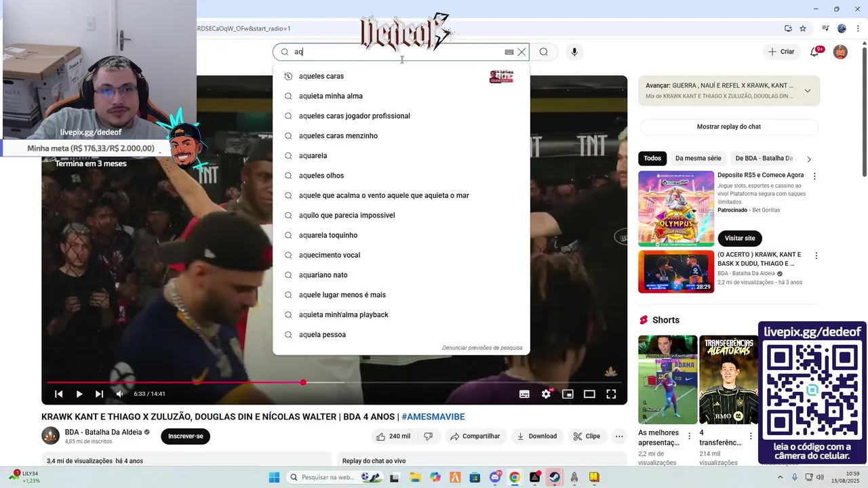
Task: Click Inscrever-se subscribe button
Action: point(186,436)
